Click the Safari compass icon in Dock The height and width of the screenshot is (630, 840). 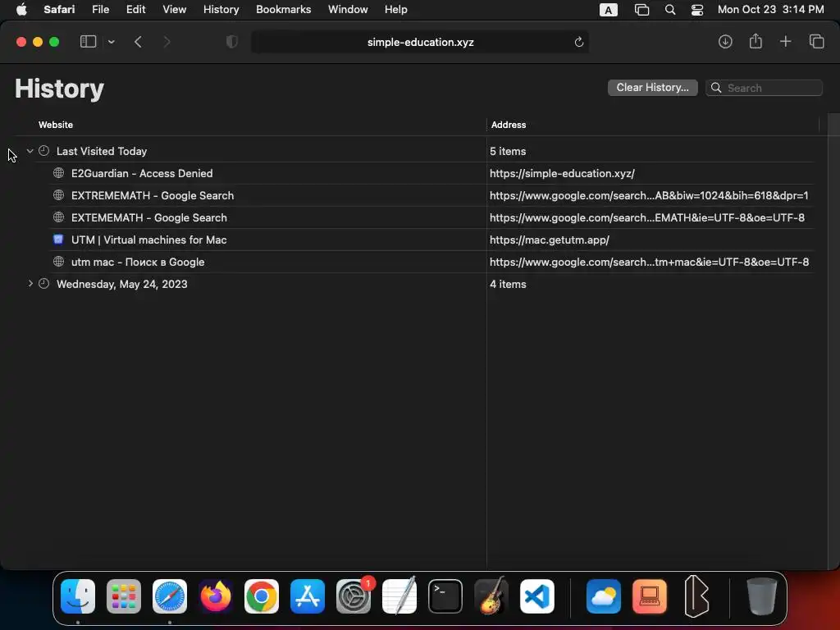170,596
